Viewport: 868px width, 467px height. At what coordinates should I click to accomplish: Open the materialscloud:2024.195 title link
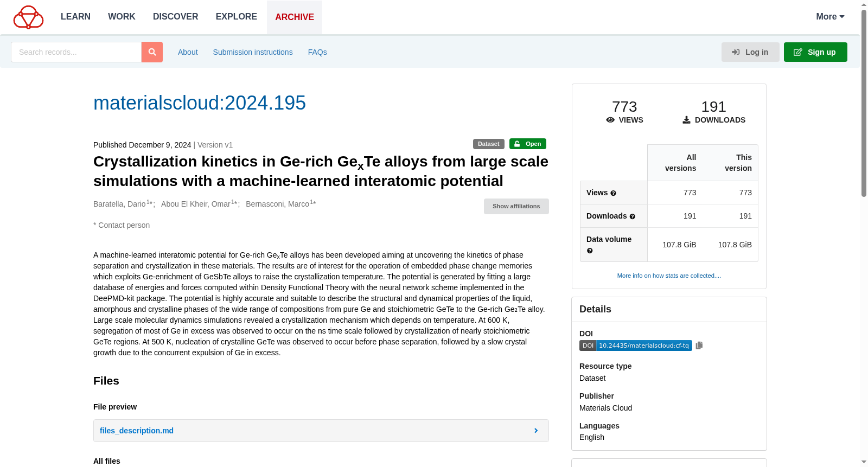click(x=200, y=103)
